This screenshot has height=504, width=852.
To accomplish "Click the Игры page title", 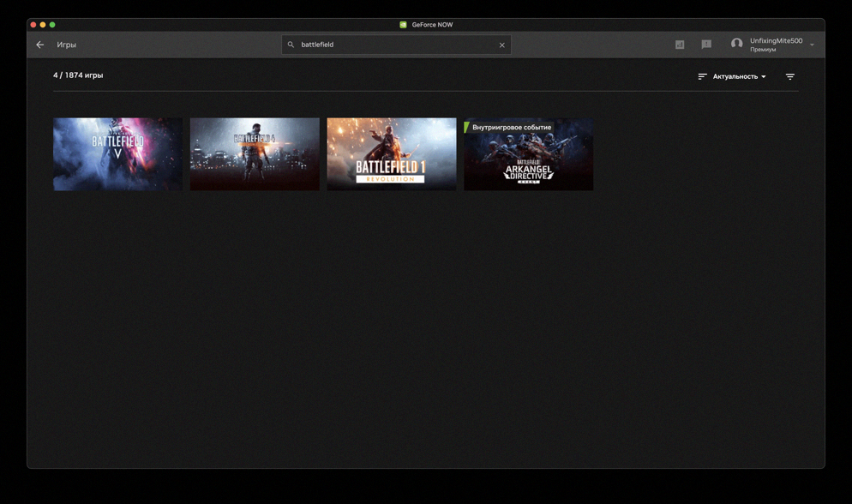I will coord(66,45).
